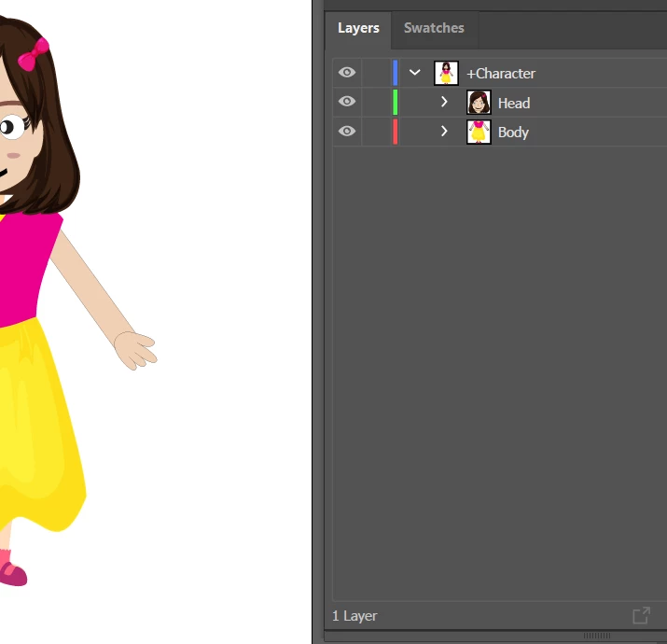Screen dimensions: 667x644
Task: Click the '1 Layer' status text
Action: pos(354,616)
